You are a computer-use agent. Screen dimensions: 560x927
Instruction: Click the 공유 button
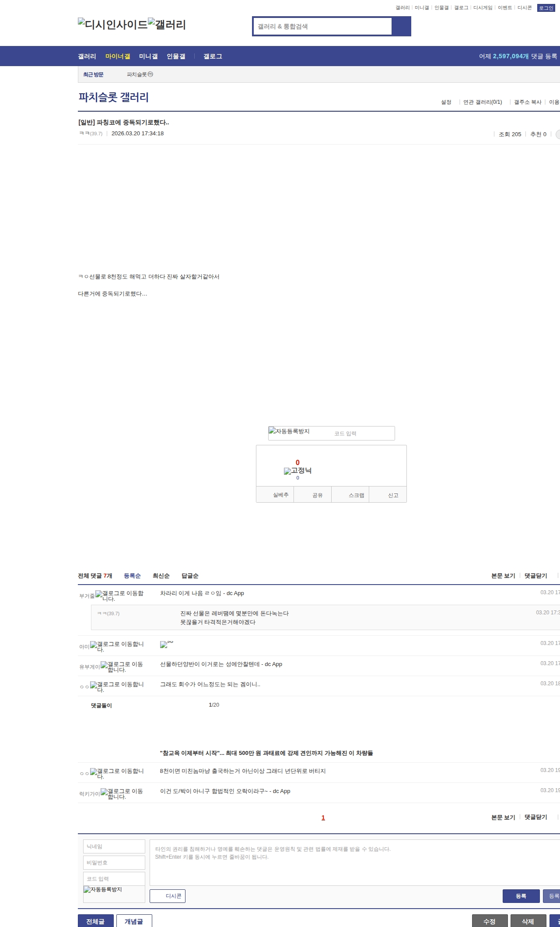(x=313, y=495)
